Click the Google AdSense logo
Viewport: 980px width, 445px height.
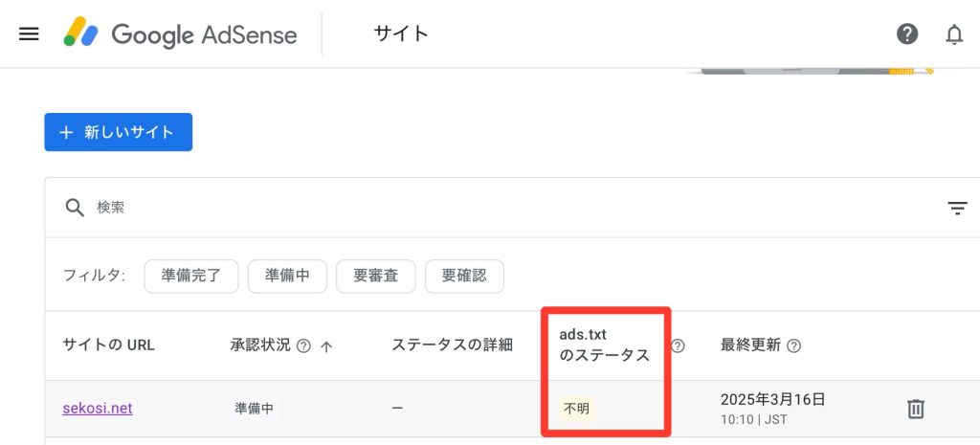(x=180, y=34)
